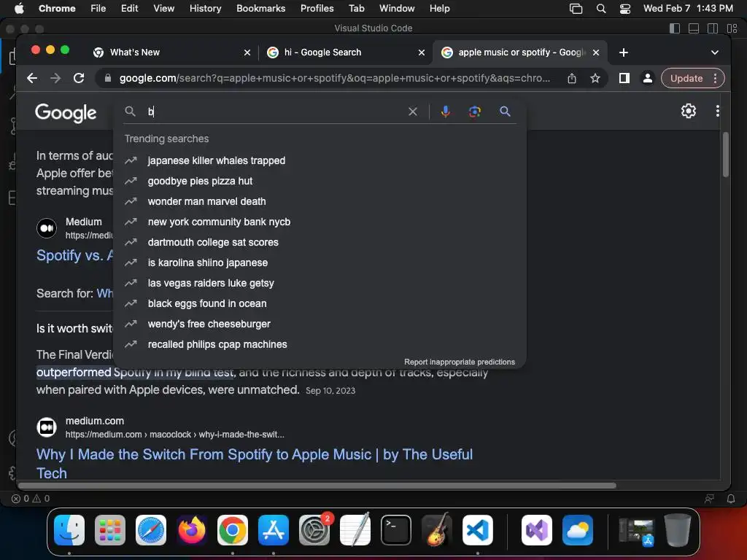Toggle VS Code panel layout icon
The height and width of the screenshot is (560, 747).
694,28
